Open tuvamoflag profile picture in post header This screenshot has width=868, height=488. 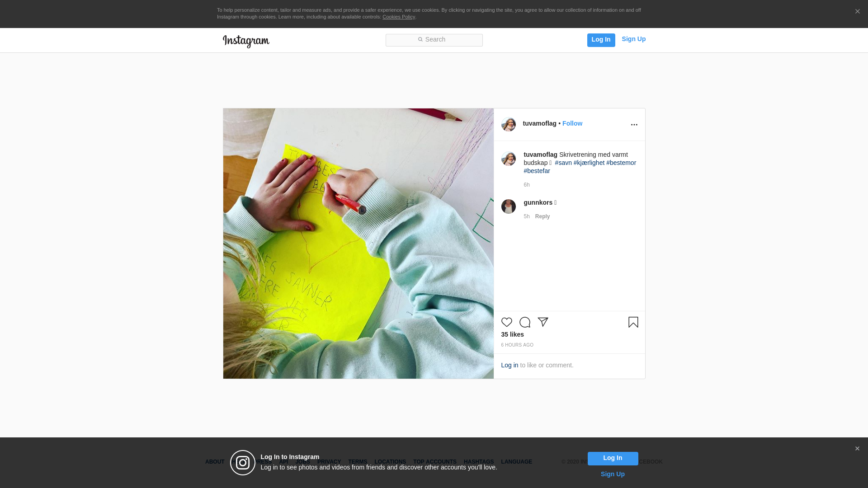point(508,124)
